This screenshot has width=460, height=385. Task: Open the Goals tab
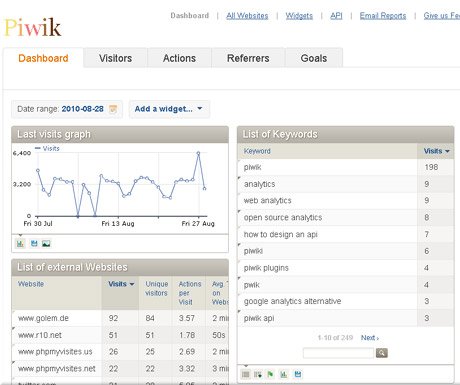pyautogui.click(x=314, y=58)
